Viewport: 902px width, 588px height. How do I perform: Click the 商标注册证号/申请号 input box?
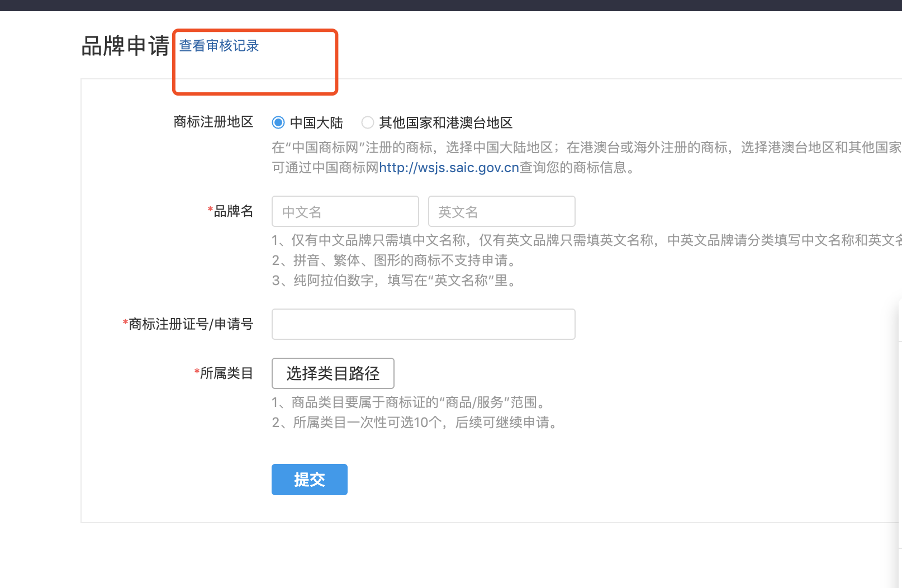coord(424,324)
